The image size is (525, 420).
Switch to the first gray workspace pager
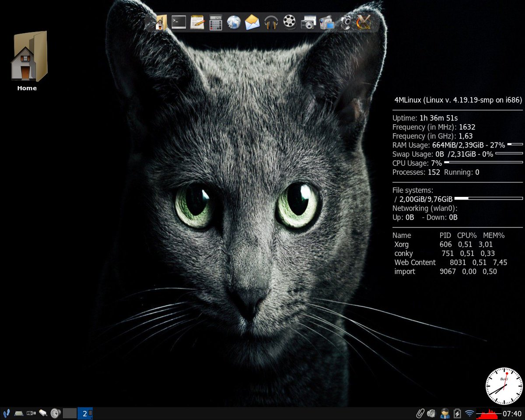click(70, 413)
